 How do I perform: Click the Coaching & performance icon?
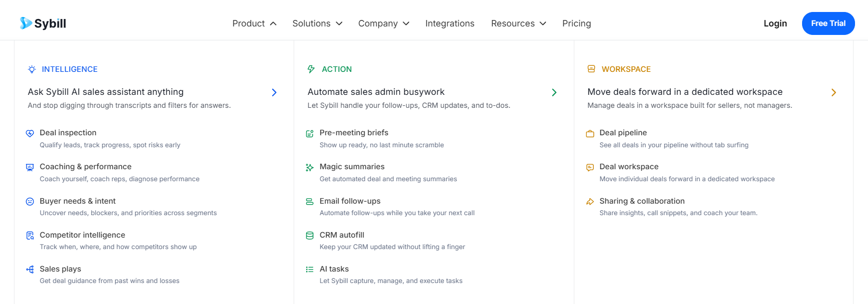30,167
